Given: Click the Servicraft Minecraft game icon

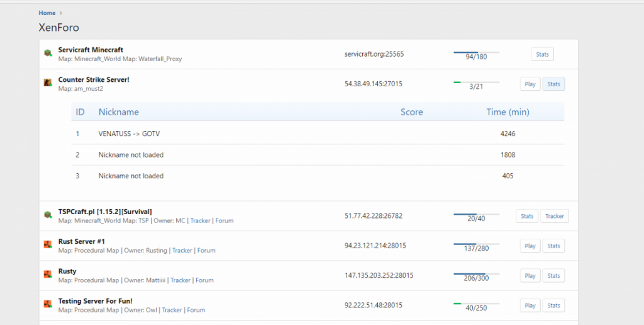Looking at the screenshot, I should pyautogui.click(x=48, y=53).
